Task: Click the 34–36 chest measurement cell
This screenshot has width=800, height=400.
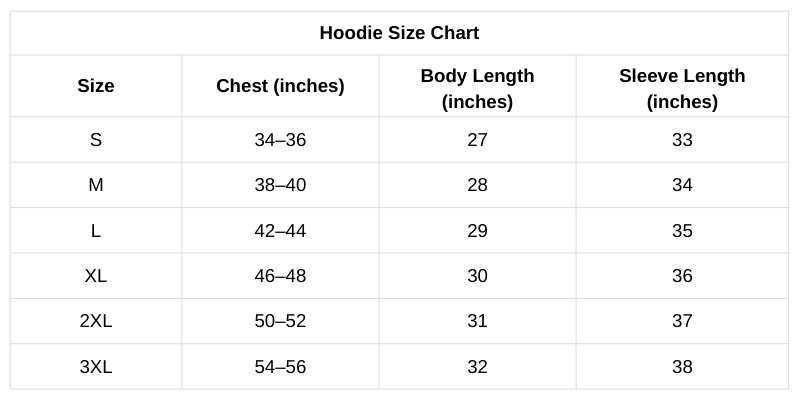Action: [x=280, y=140]
